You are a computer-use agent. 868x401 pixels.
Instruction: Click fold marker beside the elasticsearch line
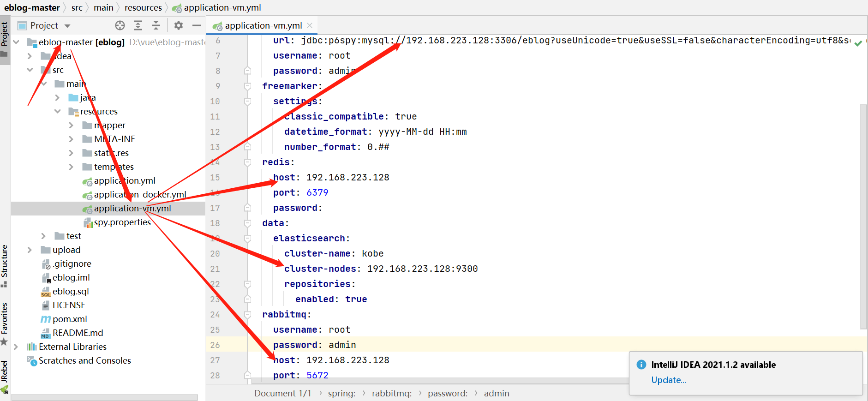pos(248,239)
